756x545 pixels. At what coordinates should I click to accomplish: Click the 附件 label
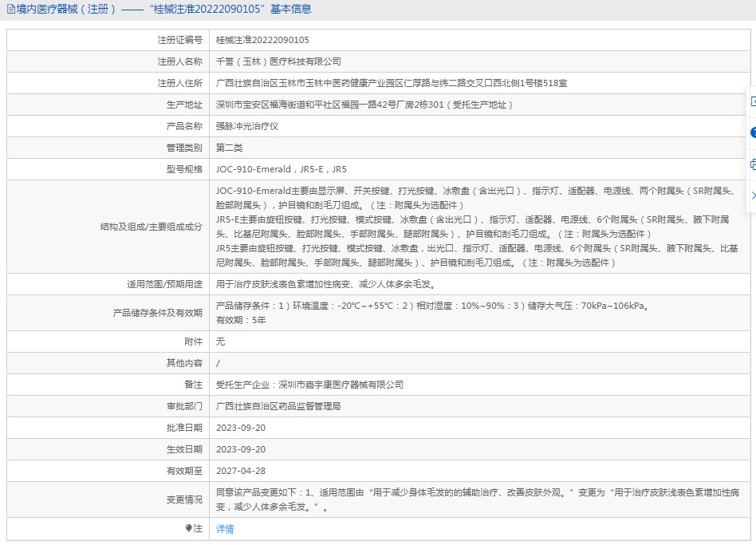pyautogui.click(x=193, y=342)
